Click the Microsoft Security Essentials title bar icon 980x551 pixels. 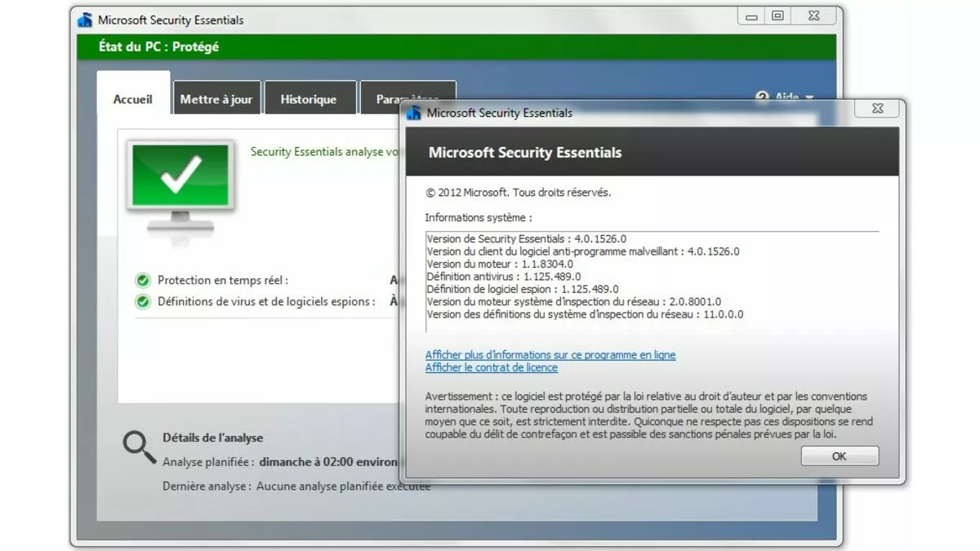pyautogui.click(x=86, y=20)
